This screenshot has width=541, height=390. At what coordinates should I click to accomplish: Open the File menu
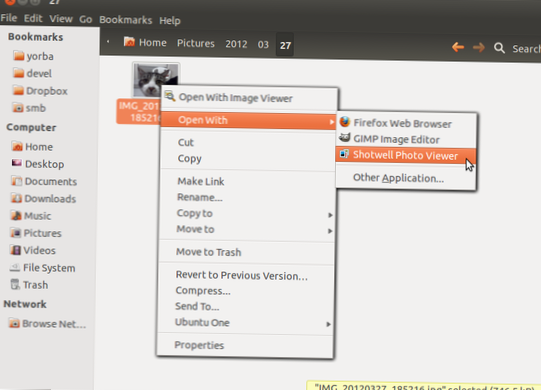point(9,18)
